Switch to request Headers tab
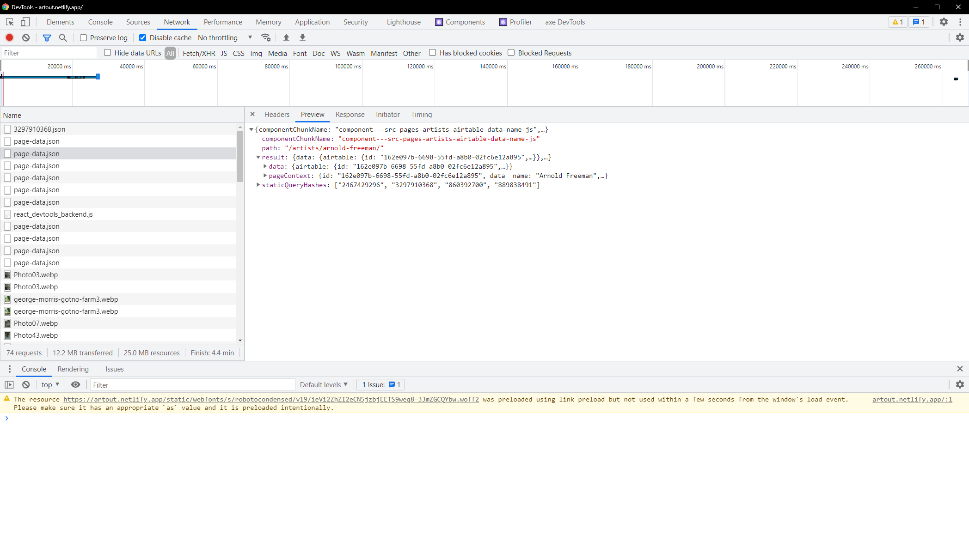 point(277,114)
